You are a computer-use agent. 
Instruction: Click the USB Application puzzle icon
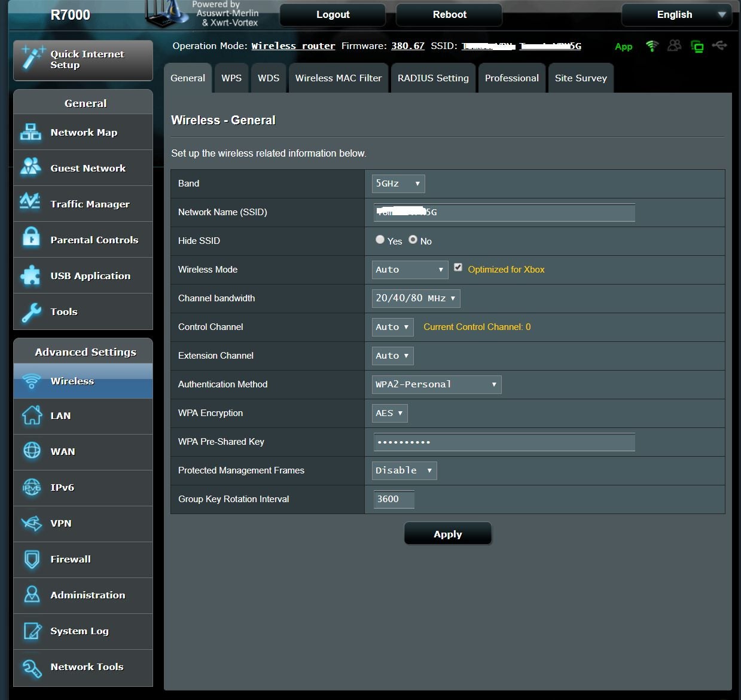31,275
